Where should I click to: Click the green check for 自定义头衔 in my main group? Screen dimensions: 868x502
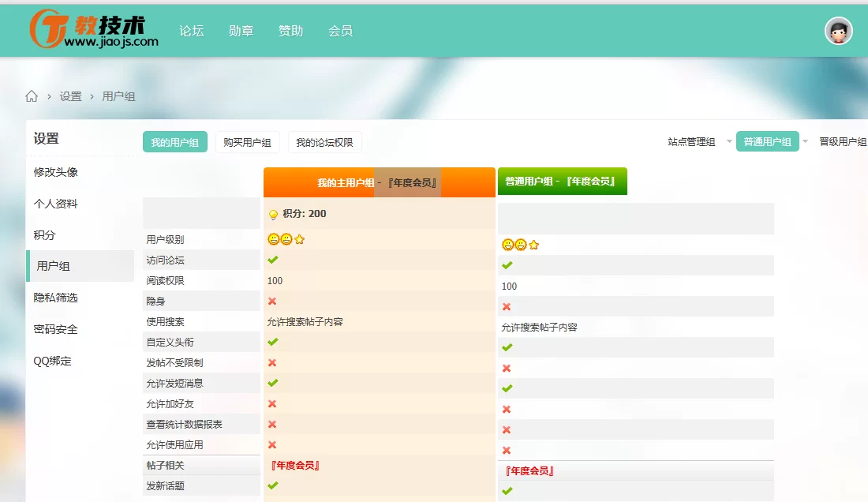(272, 342)
